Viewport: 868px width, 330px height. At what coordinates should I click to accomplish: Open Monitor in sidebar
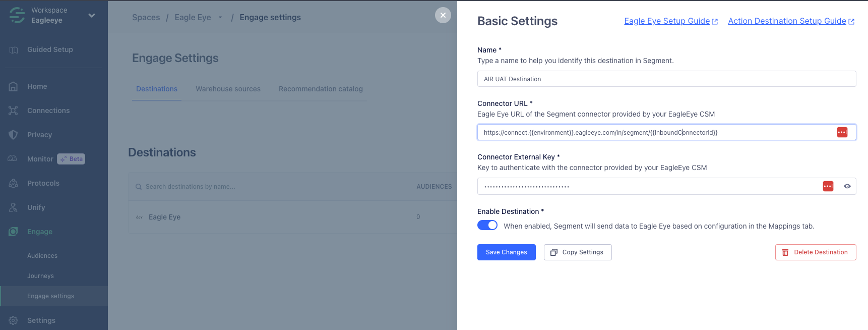(40, 159)
